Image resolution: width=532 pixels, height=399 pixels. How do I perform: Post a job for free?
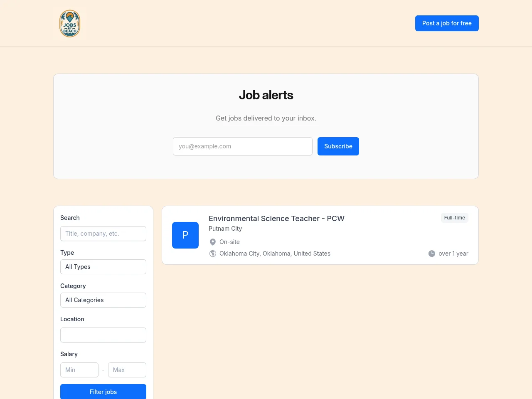pos(447,23)
